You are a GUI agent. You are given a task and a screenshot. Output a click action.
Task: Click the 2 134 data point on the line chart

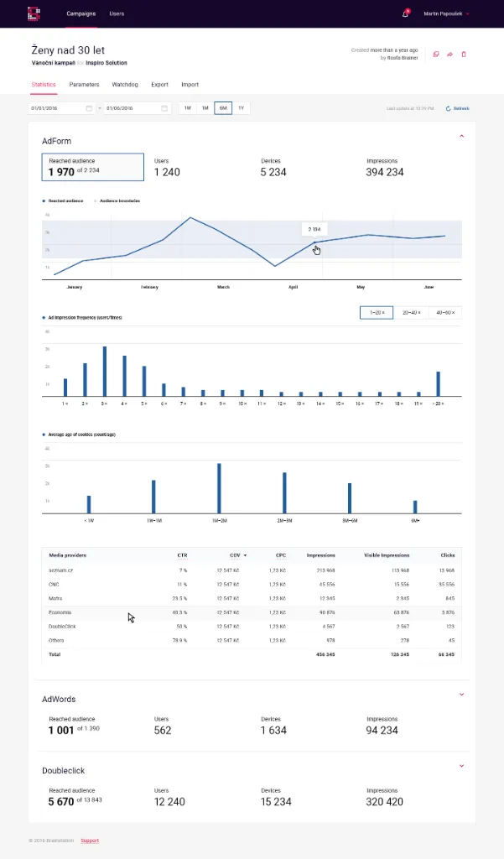coord(314,242)
